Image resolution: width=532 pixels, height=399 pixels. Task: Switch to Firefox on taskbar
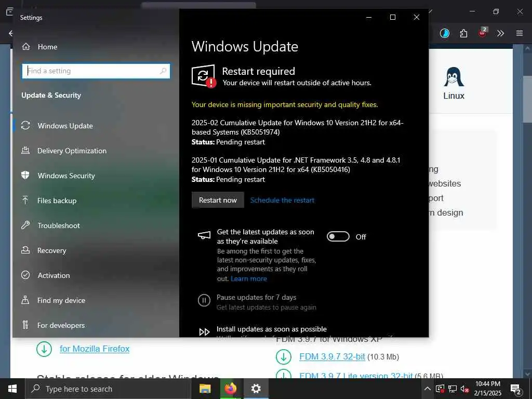230,389
